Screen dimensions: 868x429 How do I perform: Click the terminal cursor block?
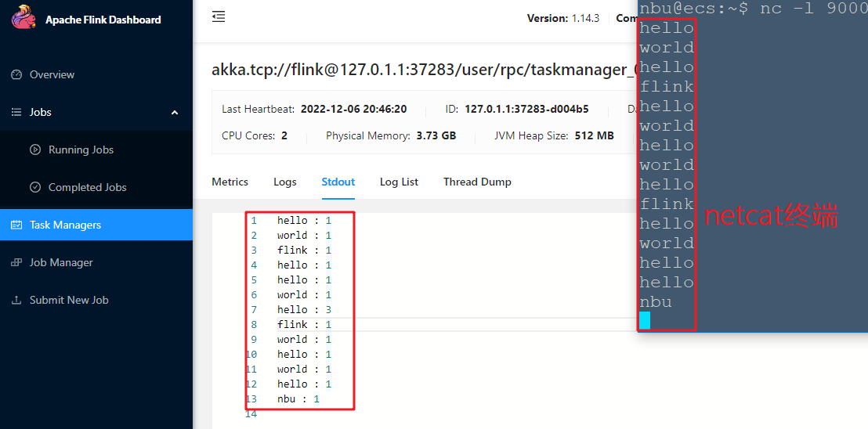[645, 321]
